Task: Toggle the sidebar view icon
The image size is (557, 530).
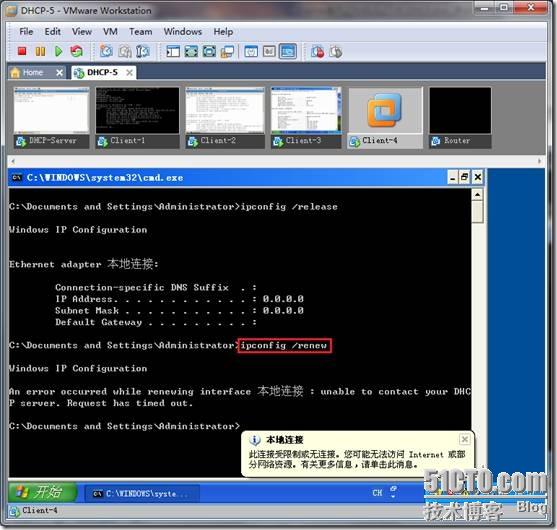Action: point(173,52)
